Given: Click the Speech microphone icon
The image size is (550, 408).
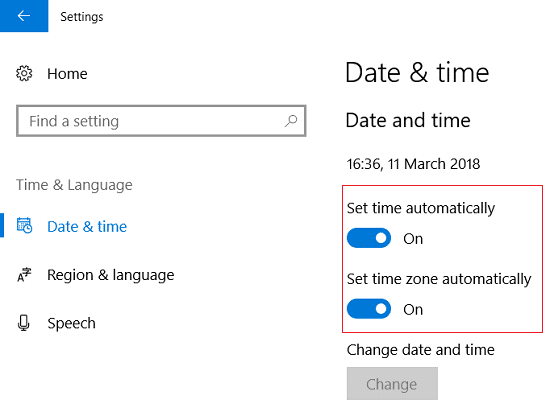Looking at the screenshot, I should coord(24,323).
